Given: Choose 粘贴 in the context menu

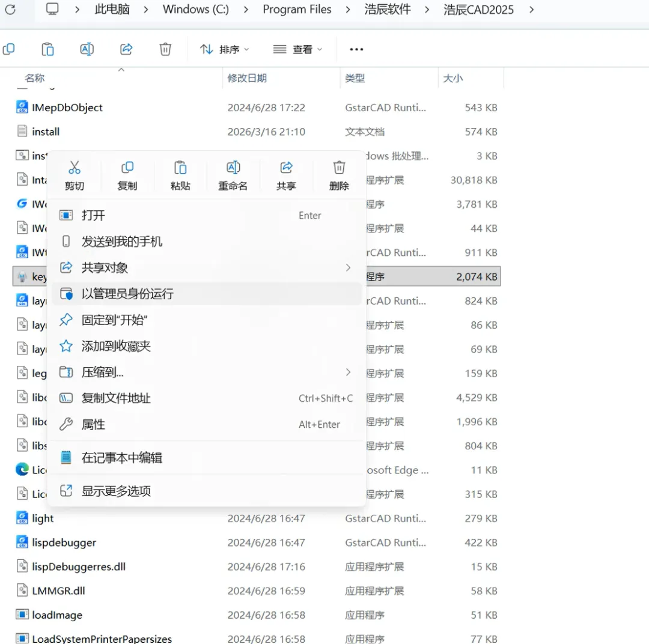Looking at the screenshot, I should click(x=180, y=175).
